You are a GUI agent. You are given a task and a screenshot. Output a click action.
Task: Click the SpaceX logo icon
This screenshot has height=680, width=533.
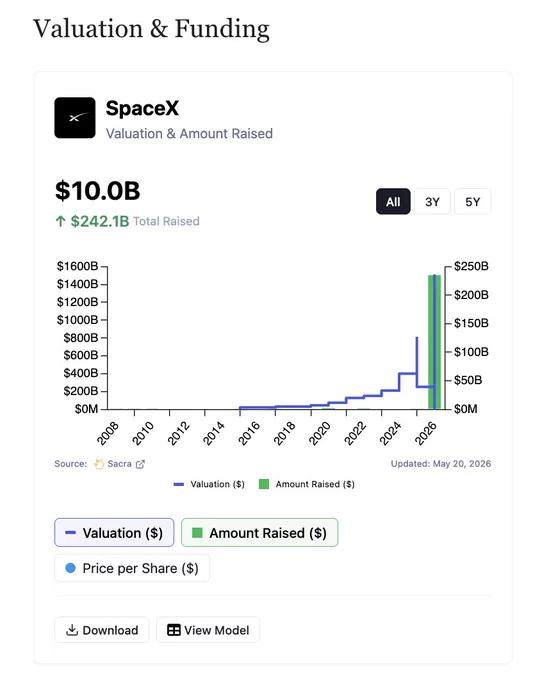point(75,118)
